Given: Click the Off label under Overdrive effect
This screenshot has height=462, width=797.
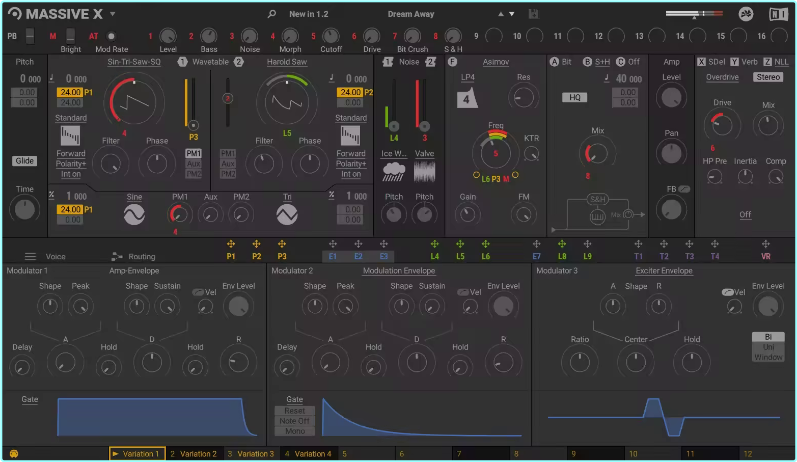Looking at the screenshot, I should point(745,214).
